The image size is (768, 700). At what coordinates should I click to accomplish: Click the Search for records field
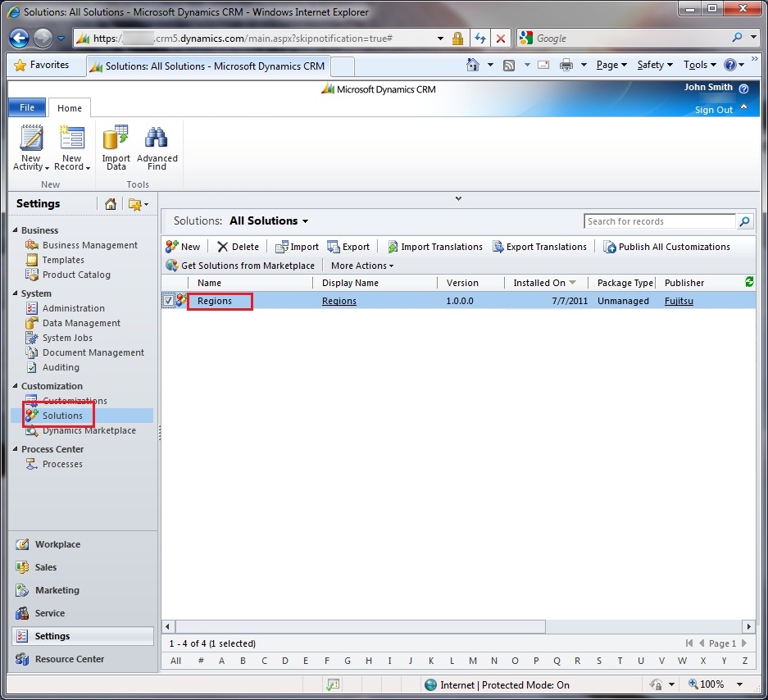pos(660,221)
